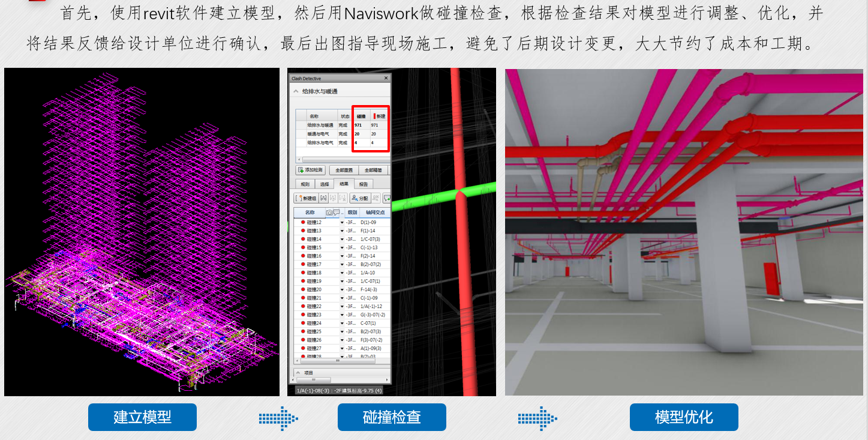This screenshot has height=440, width=868.
Task: Click red status dot of 碰撞24
Action: [303, 323]
